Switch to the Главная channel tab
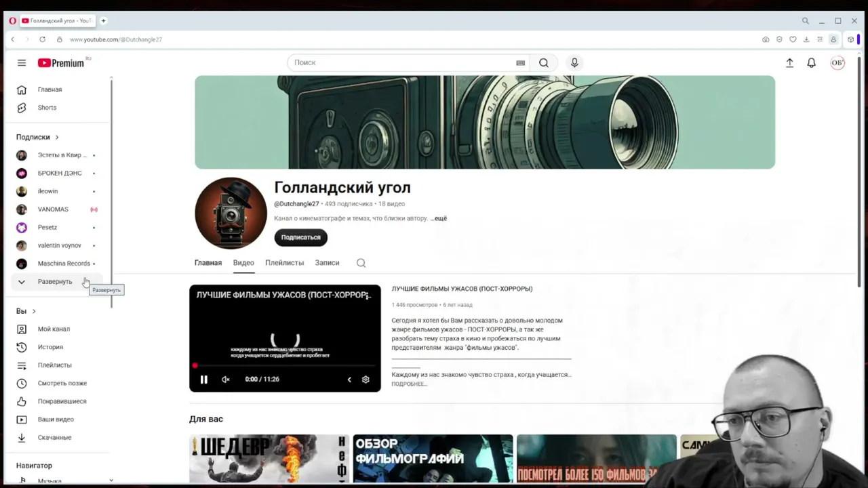The height and width of the screenshot is (488, 868). (x=208, y=263)
